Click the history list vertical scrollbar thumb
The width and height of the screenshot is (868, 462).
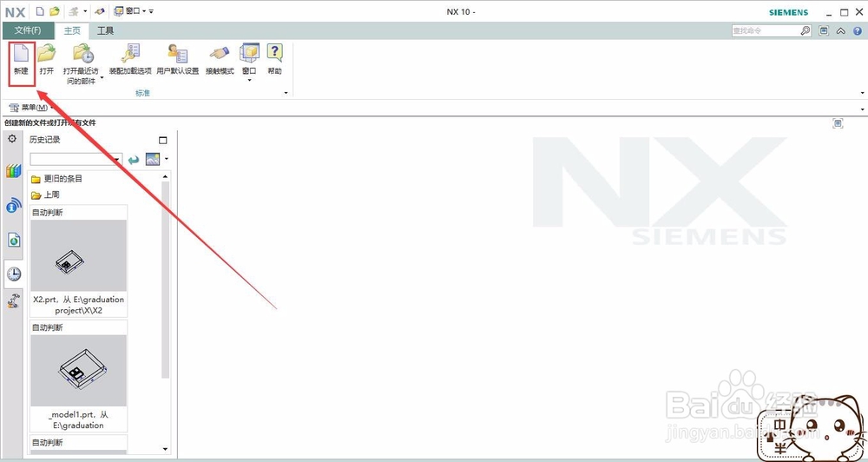coord(165,280)
